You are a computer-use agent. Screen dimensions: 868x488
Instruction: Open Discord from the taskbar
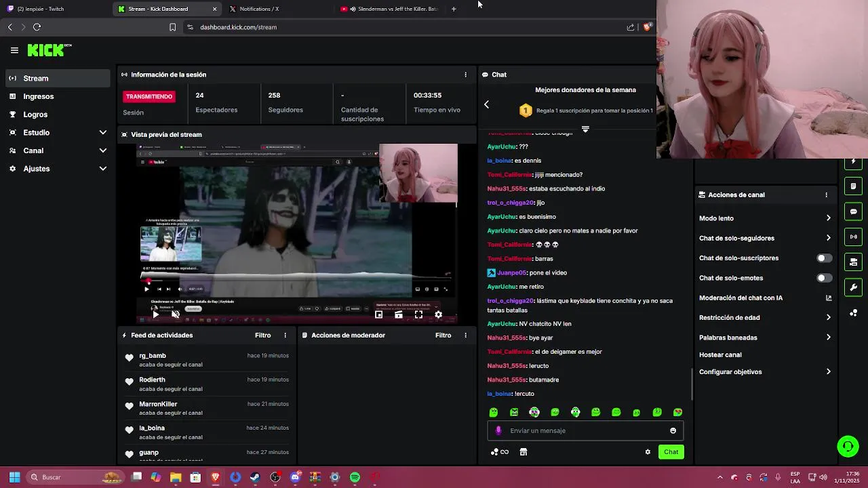295,477
